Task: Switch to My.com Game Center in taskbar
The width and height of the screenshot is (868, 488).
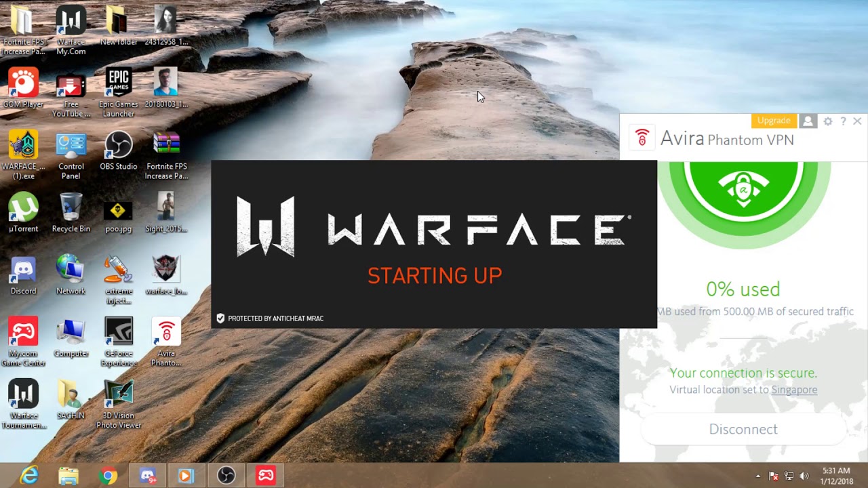Action: pyautogui.click(x=265, y=476)
